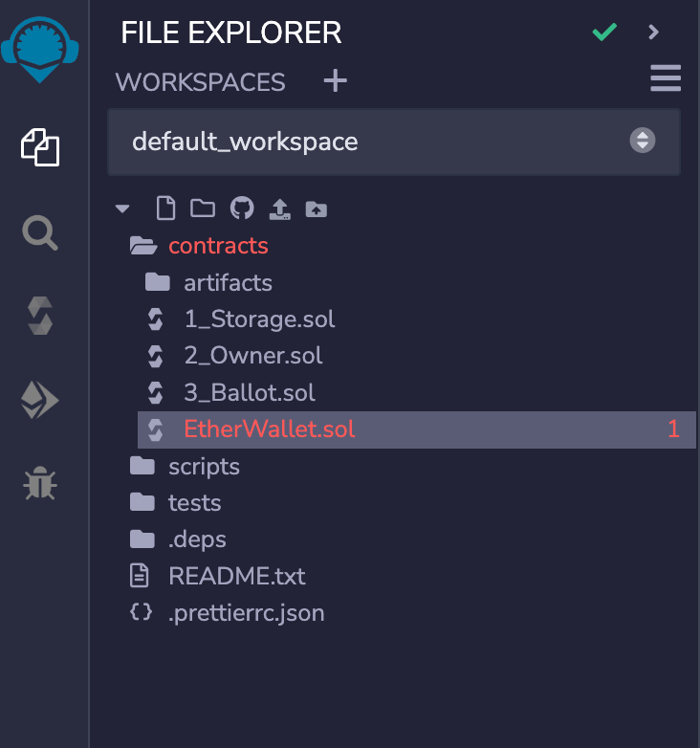
Task: Click the upload file icon
Action: [x=280, y=209]
